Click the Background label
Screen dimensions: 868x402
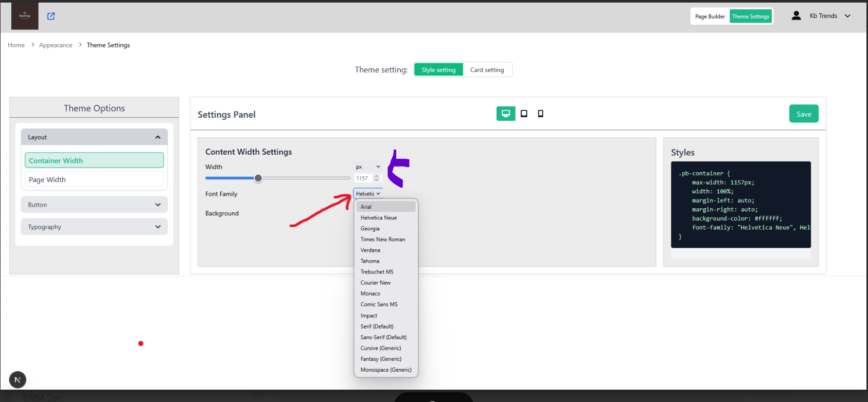(x=222, y=213)
